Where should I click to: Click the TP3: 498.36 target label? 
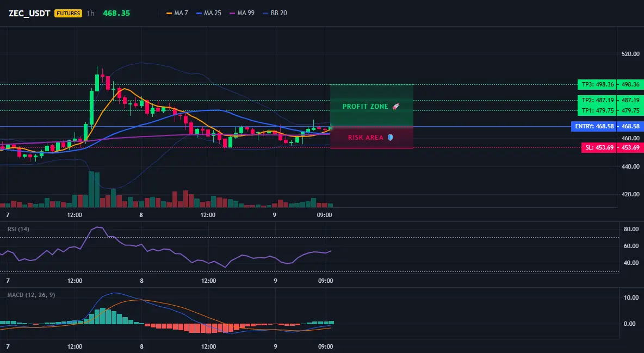click(x=597, y=85)
